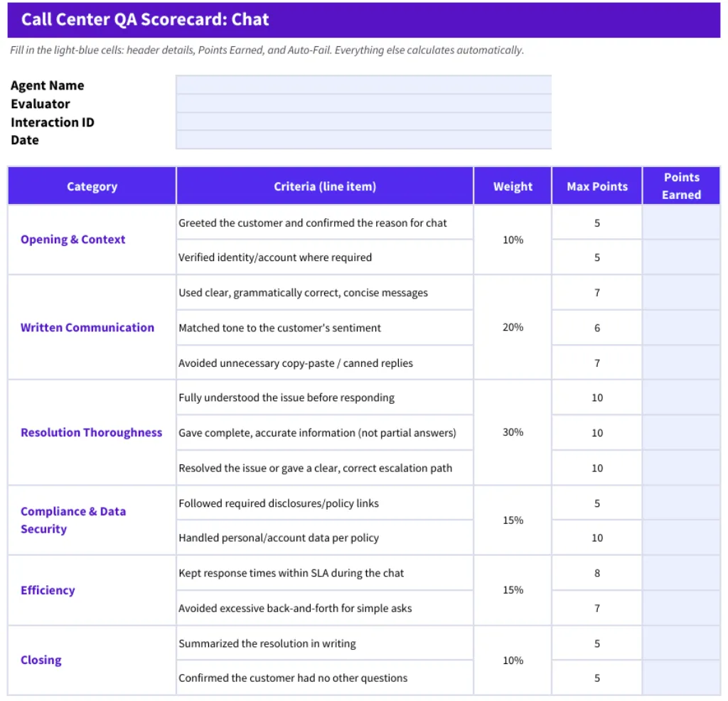
Task: Click Max Points 7 for Avoided excessive back-and-forth
Action: point(597,608)
